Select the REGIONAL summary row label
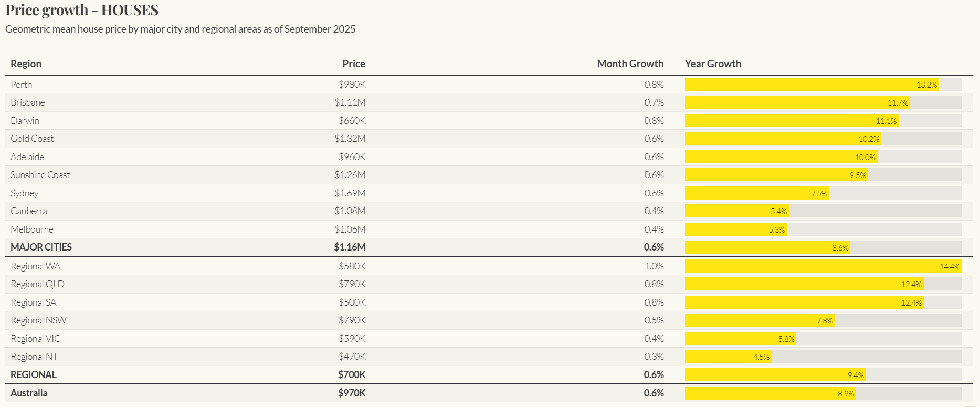Viewport: 980px width, 407px height. [34, 374]
